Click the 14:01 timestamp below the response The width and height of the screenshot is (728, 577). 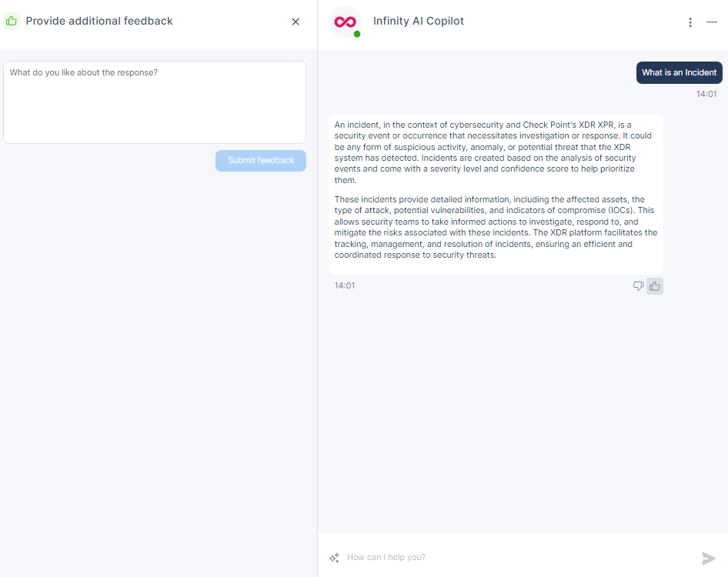click(x=345, y=285)
